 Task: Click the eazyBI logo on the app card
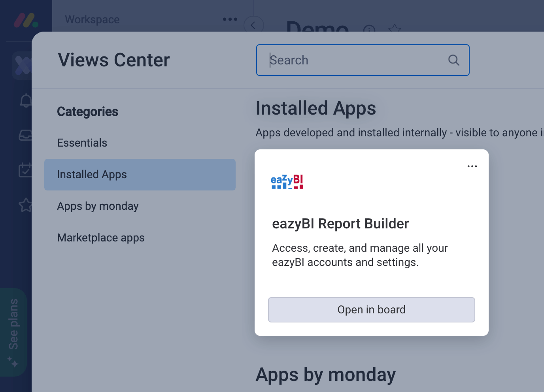[x=287, y=182]
